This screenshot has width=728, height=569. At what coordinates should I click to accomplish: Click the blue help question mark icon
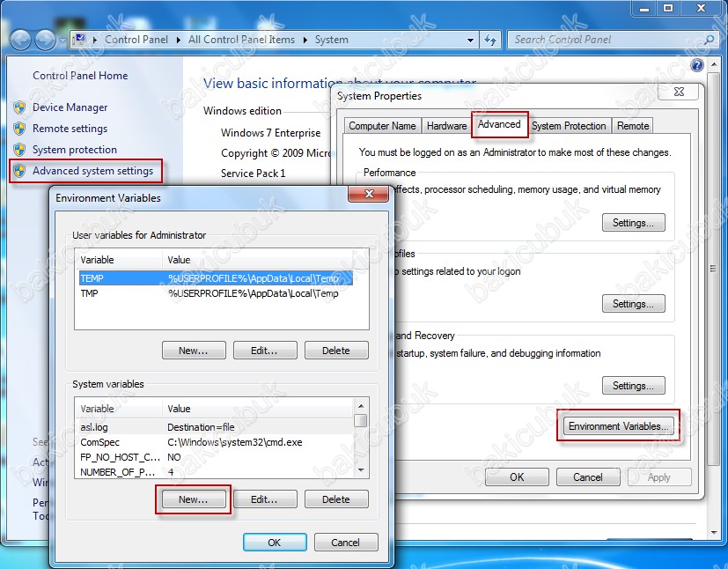click(695, 64)
